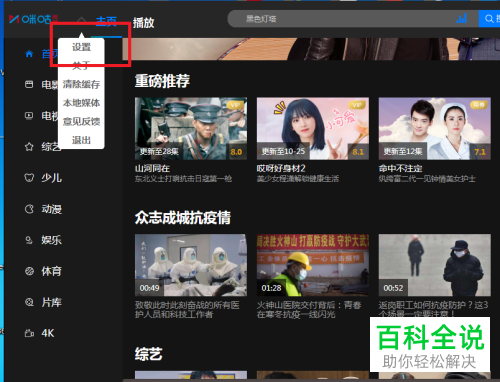This screenshot has height=382, width=500.
Task: Click the 命中不注定 title text
Action: [x=400, y=168]
